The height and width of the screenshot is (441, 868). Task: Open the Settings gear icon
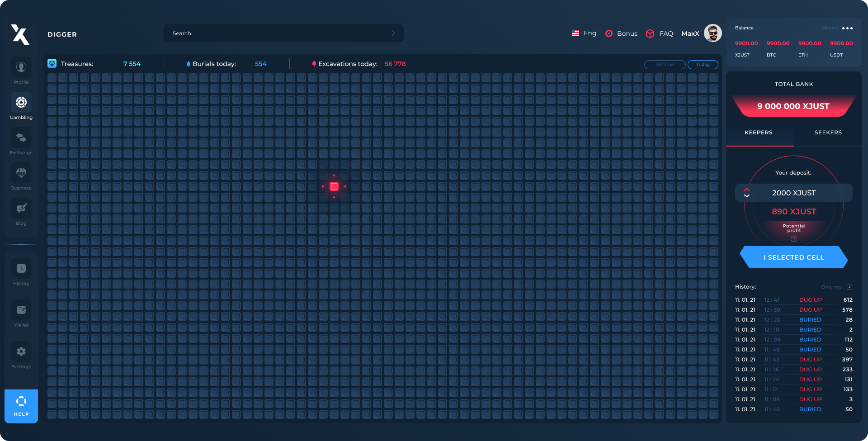[21, 351]
